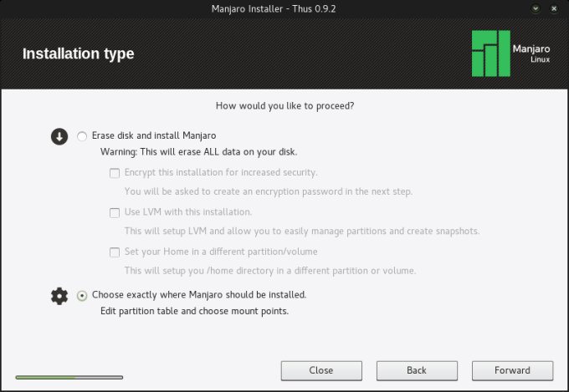The width and height of the screenshot is (569, 392).
Task: Click 'This will setup you /home directory' description
Action: point(270,271)
